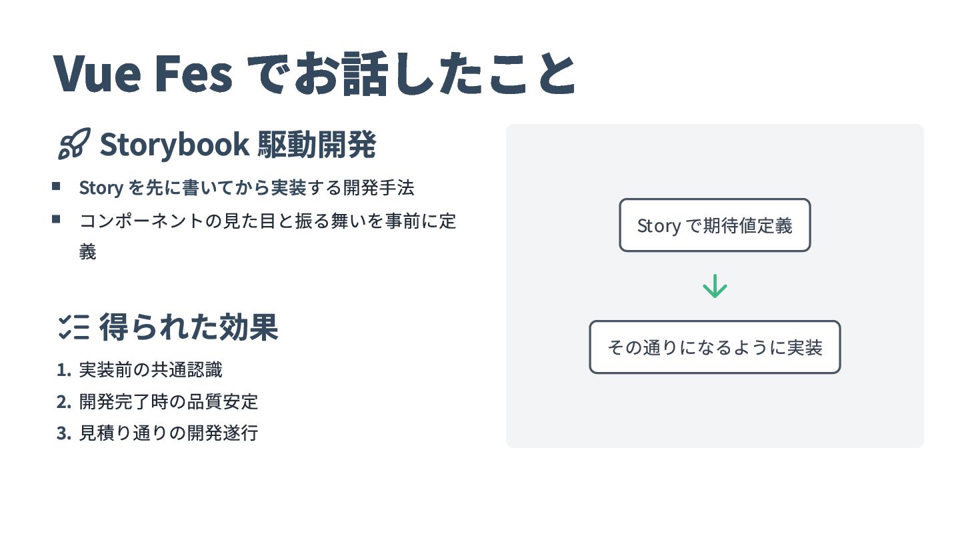
Task: Click the green down arrow in diagram
Action: 715,286
